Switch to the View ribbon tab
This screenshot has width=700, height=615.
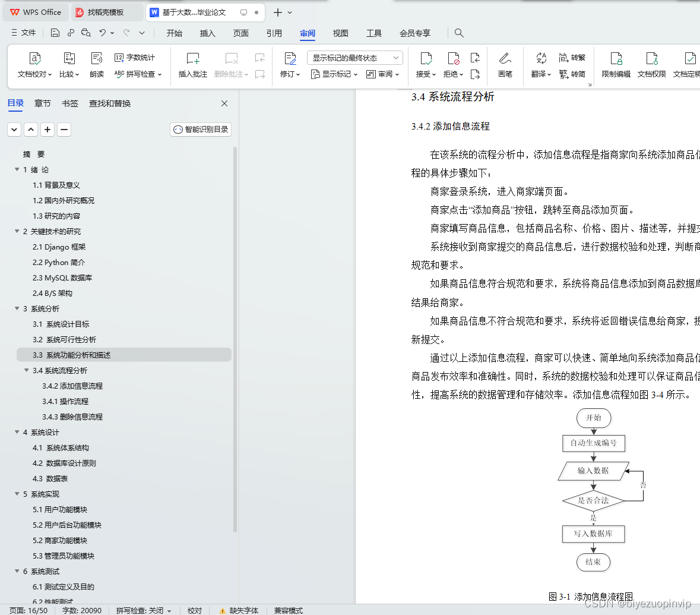[x=341, y=33]
